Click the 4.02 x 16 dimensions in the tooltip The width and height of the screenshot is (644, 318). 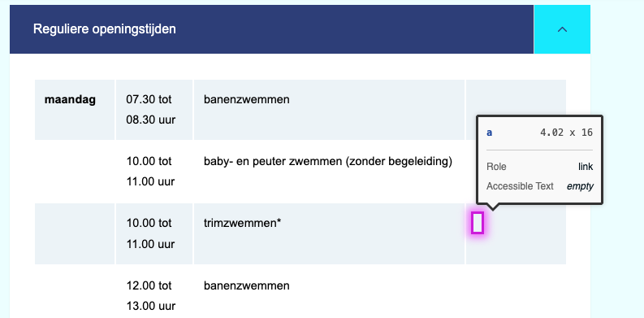[x=566, y=133]
